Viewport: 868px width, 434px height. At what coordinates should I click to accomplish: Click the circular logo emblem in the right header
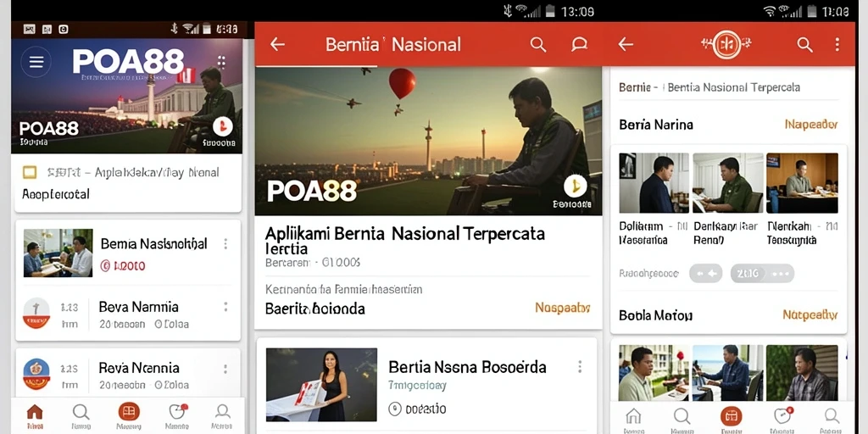pyautogui.click(x=726, y=44)
